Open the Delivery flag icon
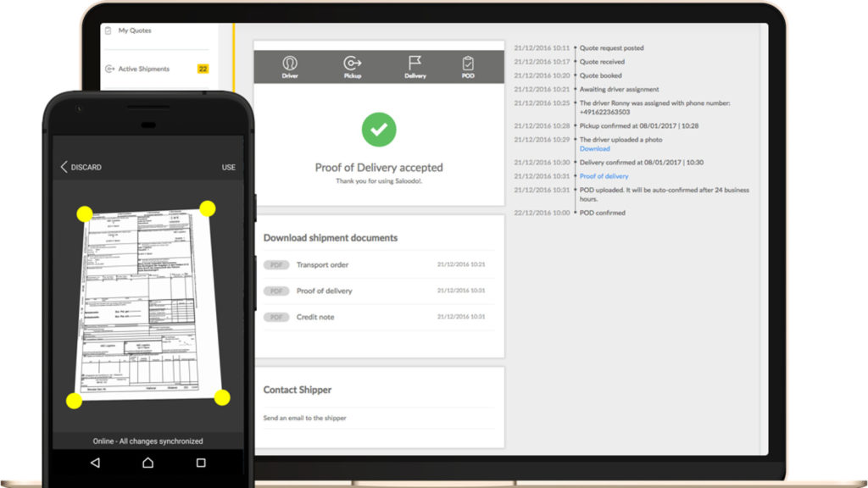Image resolution: width=868 pixels, height=488 pixels. (415, 64)
